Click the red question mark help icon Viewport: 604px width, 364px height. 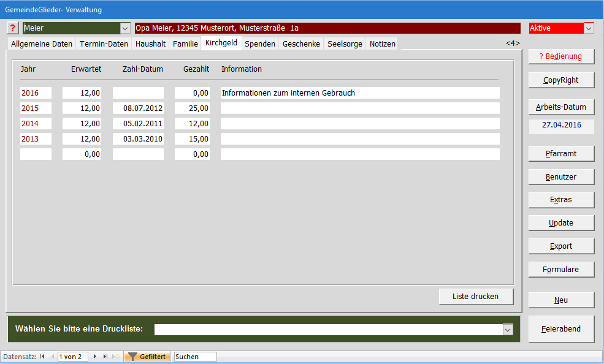(x=13, y=28)
